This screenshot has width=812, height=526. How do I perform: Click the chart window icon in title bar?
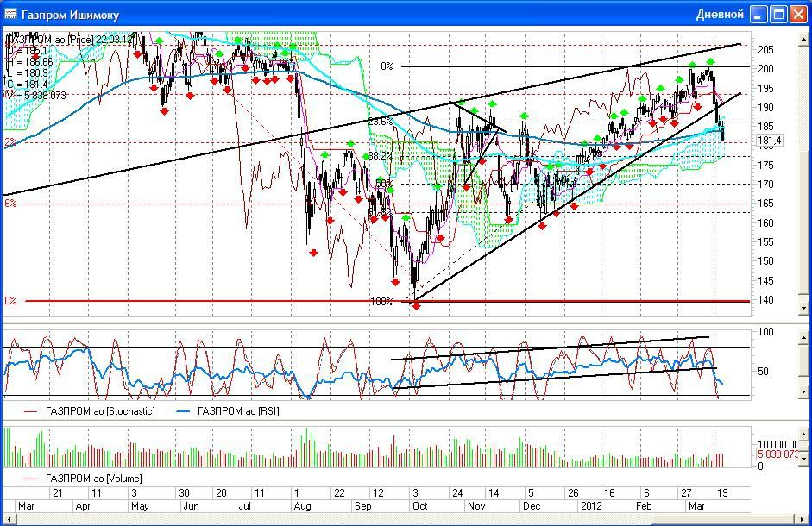point(10,14)
